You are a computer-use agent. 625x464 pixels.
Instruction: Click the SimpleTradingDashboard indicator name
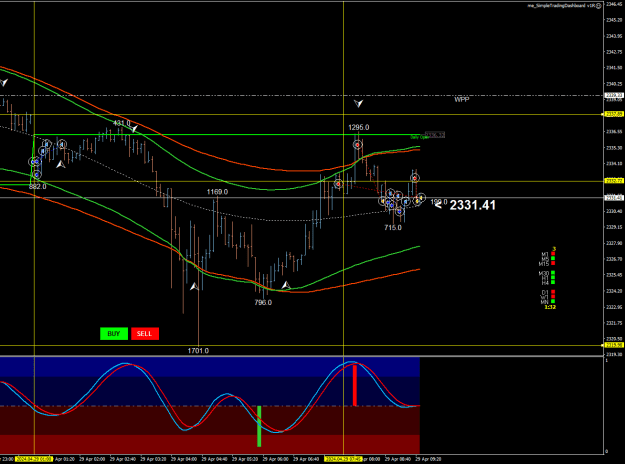(x=561, y=6)
